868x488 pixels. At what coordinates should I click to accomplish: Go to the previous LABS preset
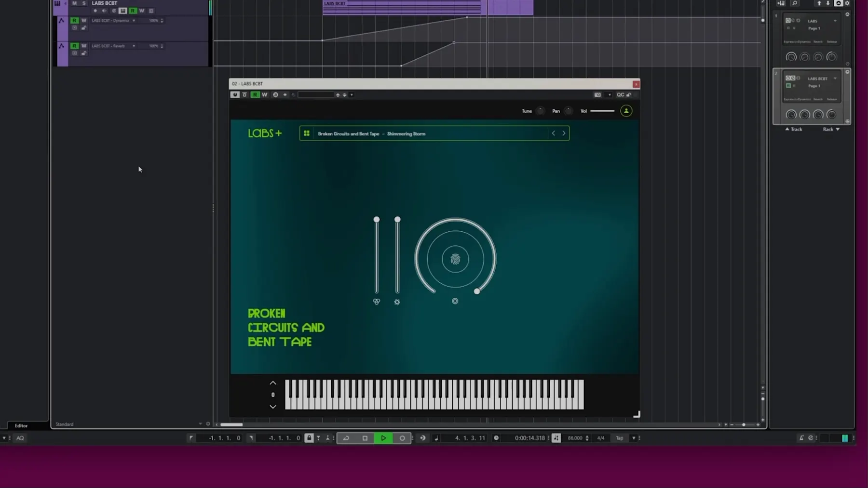click(554, 133)
